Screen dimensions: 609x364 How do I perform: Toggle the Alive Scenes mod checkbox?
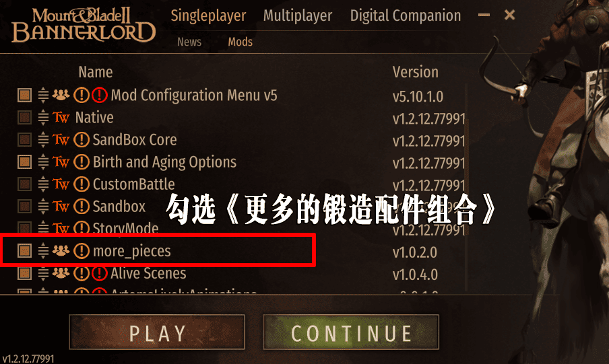pyautogui.click(x=24, y=273)
